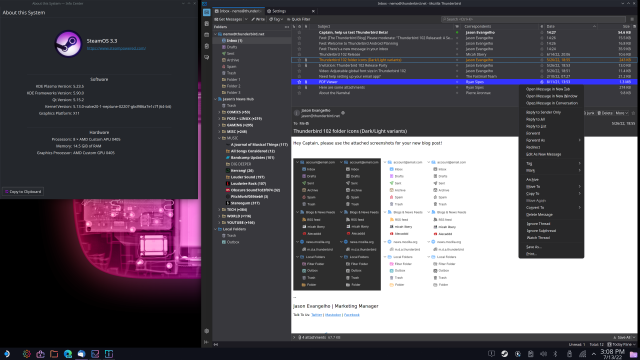This screenshot has height=360, width=640.
Task: Expand the FOSS + LINUX folder
Action: [219, 119]
